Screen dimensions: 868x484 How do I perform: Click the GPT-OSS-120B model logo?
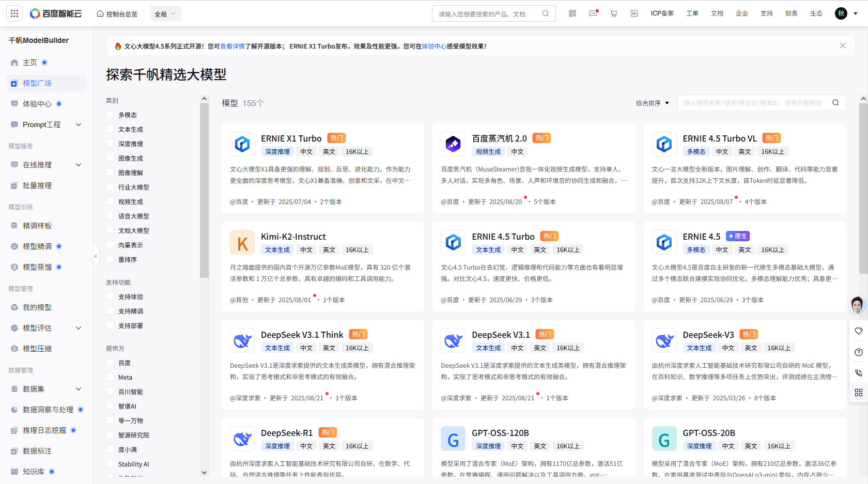coord(453,439)
